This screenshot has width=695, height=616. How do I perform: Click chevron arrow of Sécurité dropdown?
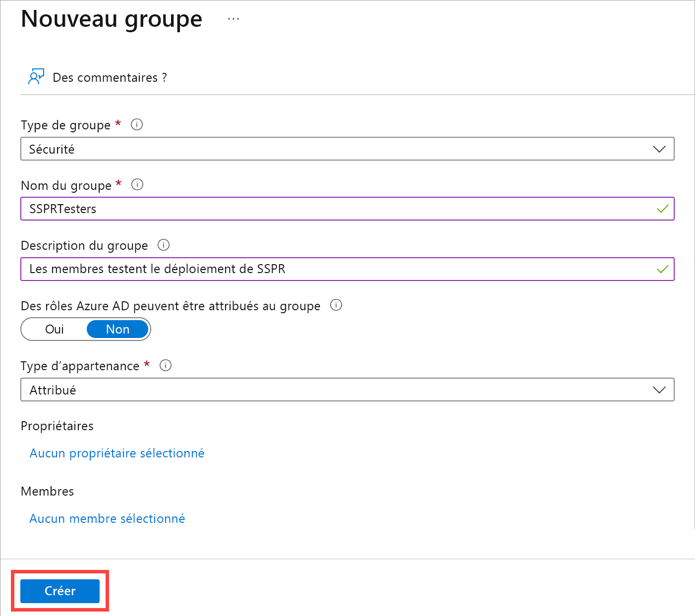tap(659, 149)
